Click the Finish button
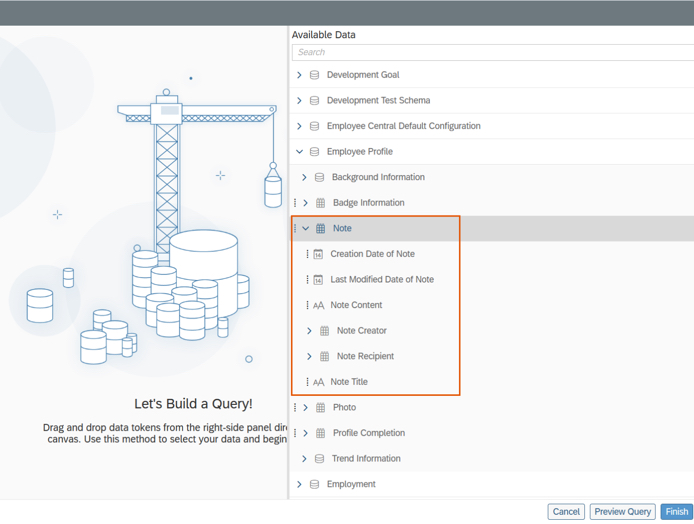Image resolution: width=694 pixels, height=524 pixels. [x=676, y=511]
